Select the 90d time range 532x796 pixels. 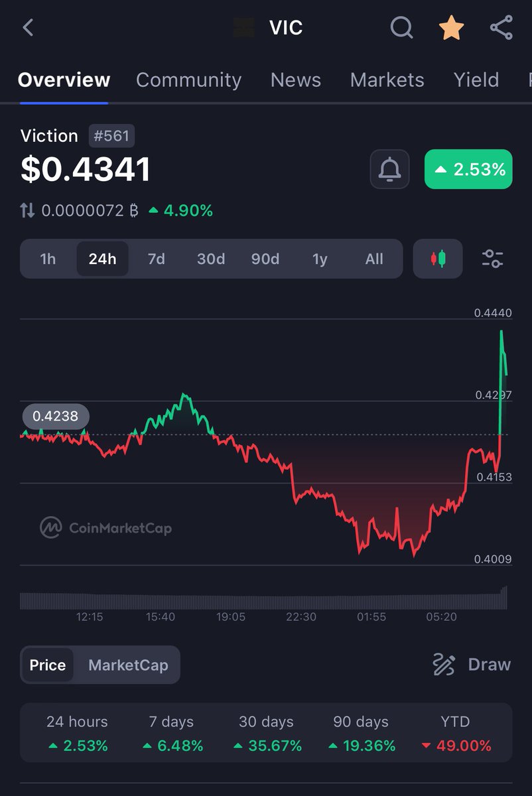tap(265, 259)
